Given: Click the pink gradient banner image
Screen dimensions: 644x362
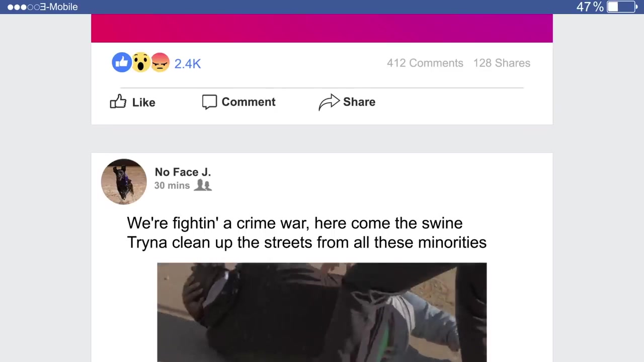Looking at the screenshot, I should [322, 28].
